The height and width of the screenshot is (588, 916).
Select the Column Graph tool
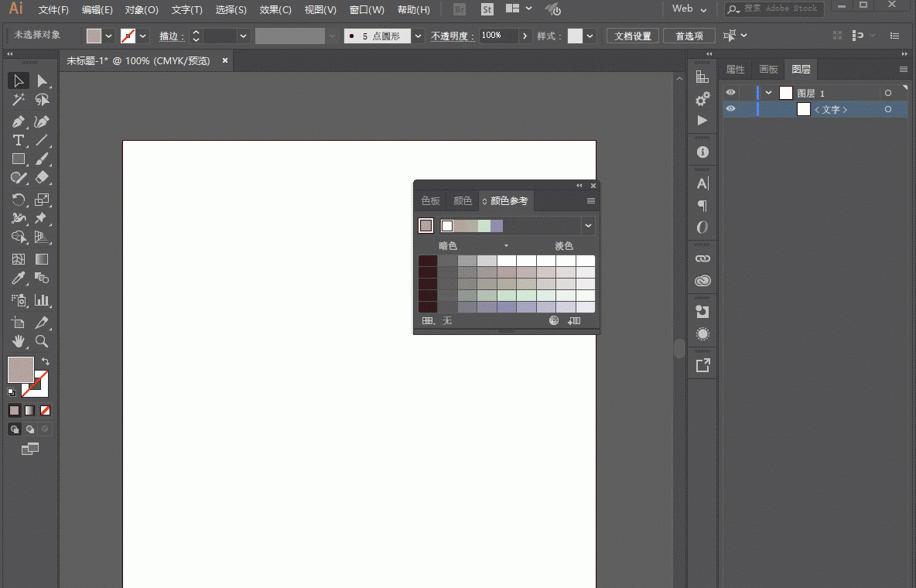(42, 300)
